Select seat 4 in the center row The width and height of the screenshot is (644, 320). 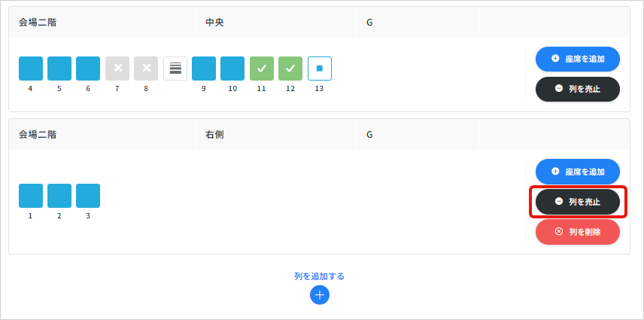[x=31, y=69]
